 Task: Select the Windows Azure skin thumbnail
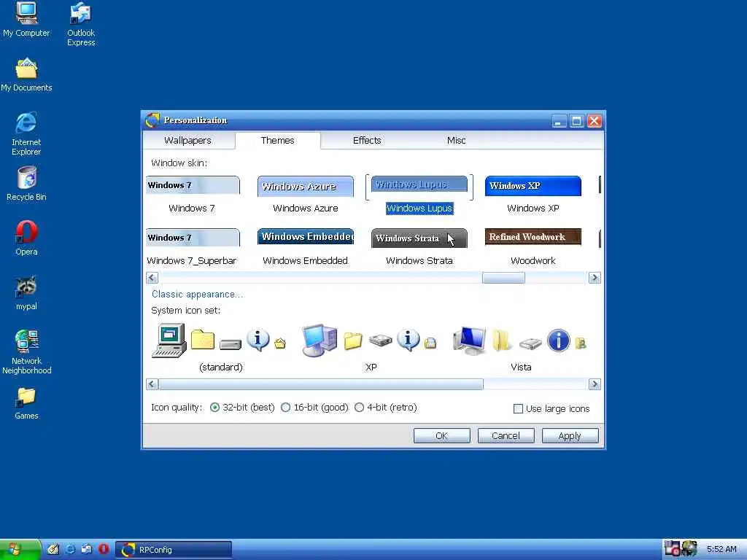pyautogui.click(x=306, y=186)
